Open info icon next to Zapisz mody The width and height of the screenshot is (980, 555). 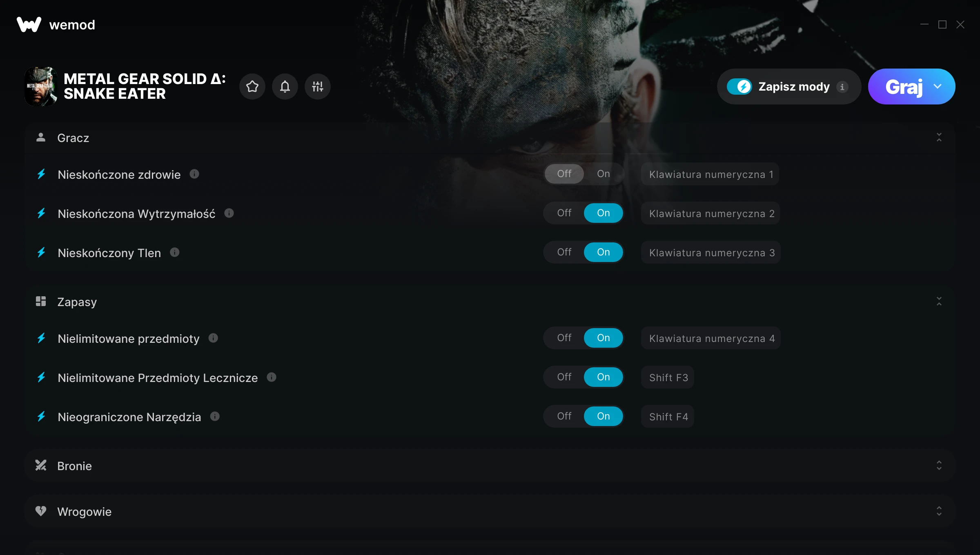coord(842,87)
